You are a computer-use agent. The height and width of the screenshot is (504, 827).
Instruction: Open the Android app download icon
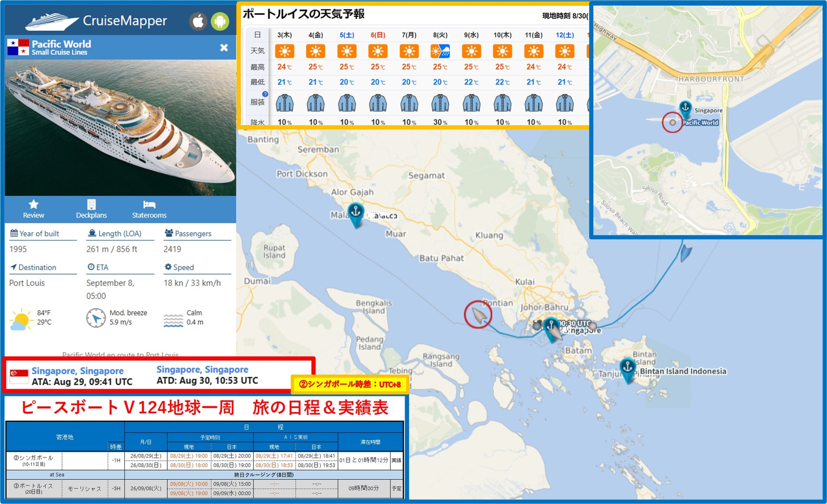(x=220, y=21)
